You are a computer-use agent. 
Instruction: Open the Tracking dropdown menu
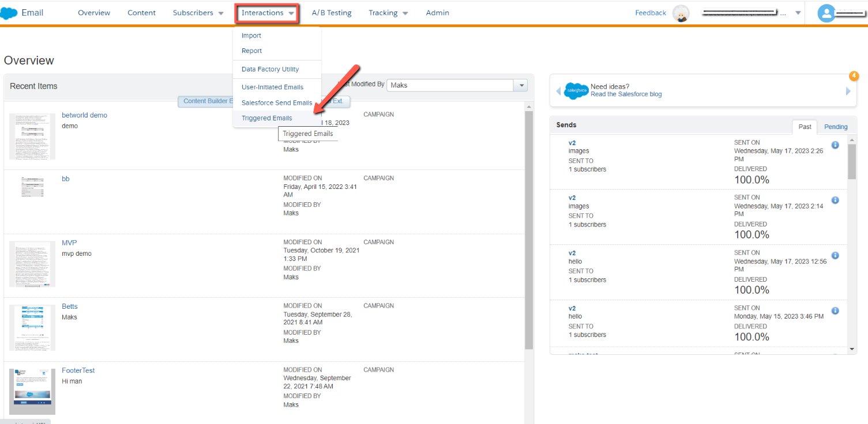coord(405,13)
